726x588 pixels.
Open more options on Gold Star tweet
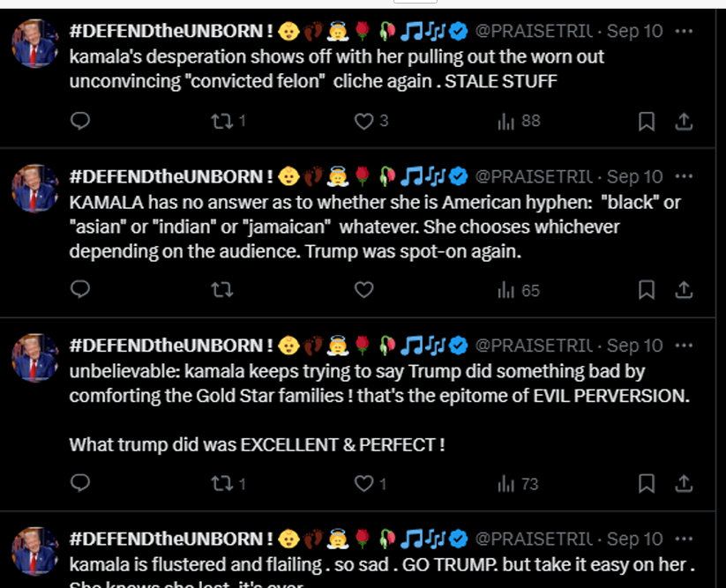684,346
